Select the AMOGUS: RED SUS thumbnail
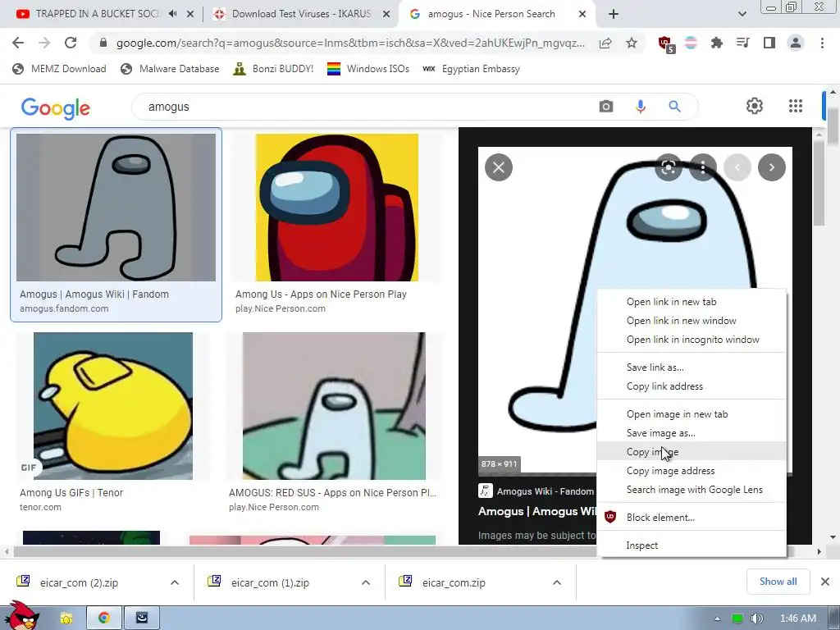 pos(334,405)
